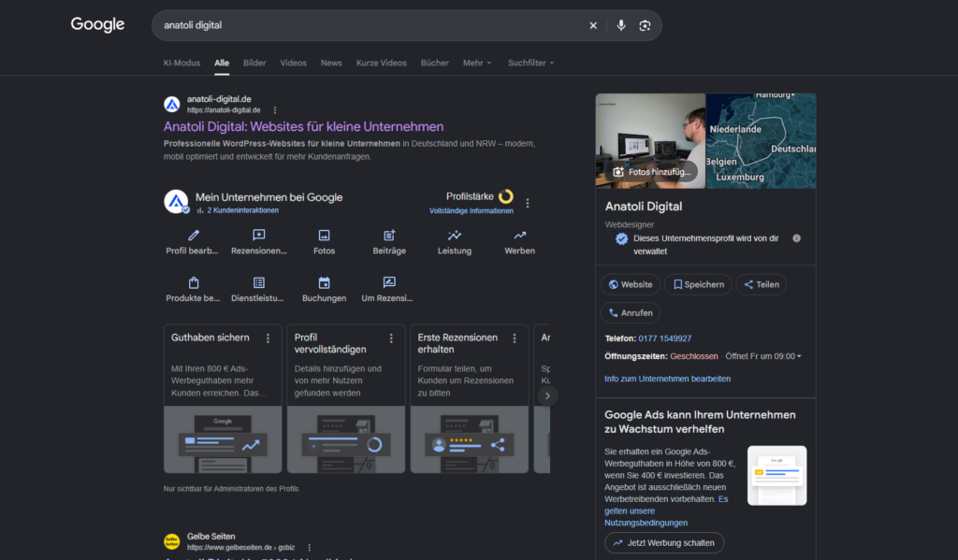Click phone number 0177 1549927
The image size is (958, 560).
(x=665, y=338)
